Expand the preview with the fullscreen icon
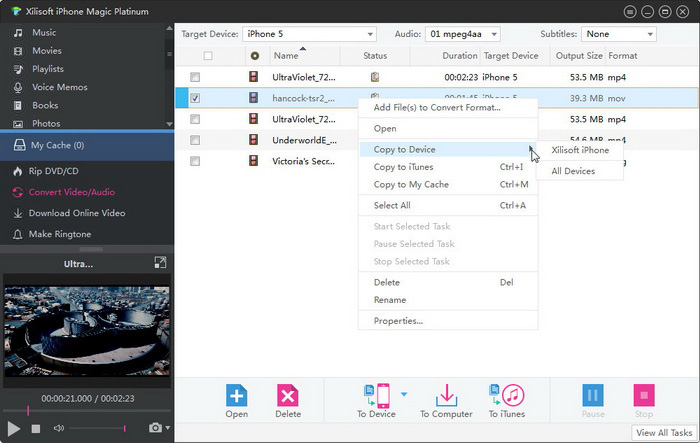Image resolution: width=700 pixels, height=443 pixels. [160, 263]
